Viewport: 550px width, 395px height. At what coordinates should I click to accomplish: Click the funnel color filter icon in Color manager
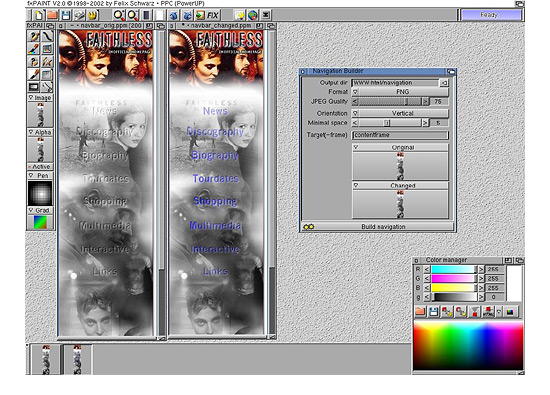pyautogui.click(x=474, y=312)
